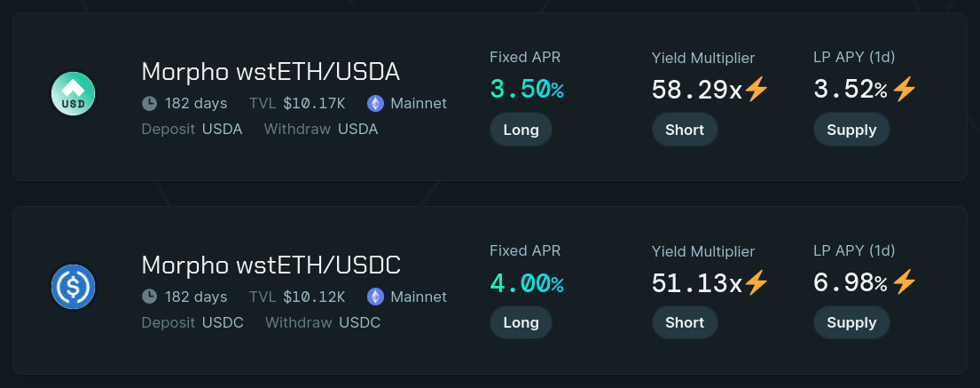The width and height of the screenshot is (980, 388).
Task: Click the USDA token logo icon
Action: tap(73, 94)
